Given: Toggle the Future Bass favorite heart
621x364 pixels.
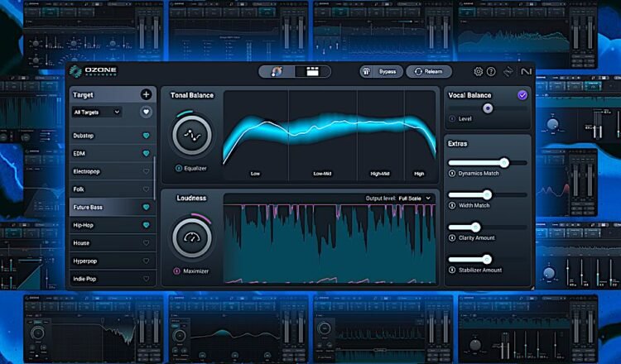Looking at the screenshot, I should (x=146, y=208).
